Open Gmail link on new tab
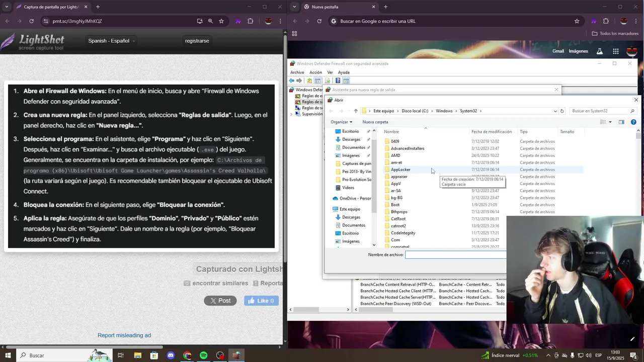The height and width of the screenshot is (362, 644). coord(558,51)
